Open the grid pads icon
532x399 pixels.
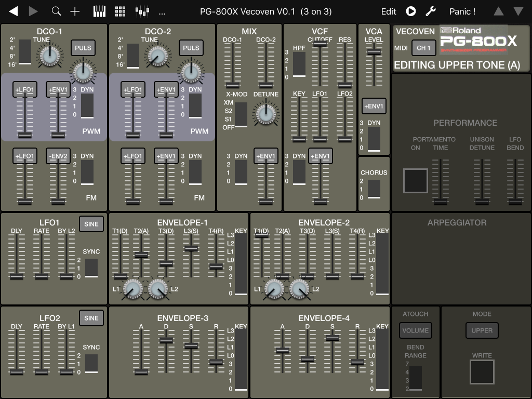point(120,11)
